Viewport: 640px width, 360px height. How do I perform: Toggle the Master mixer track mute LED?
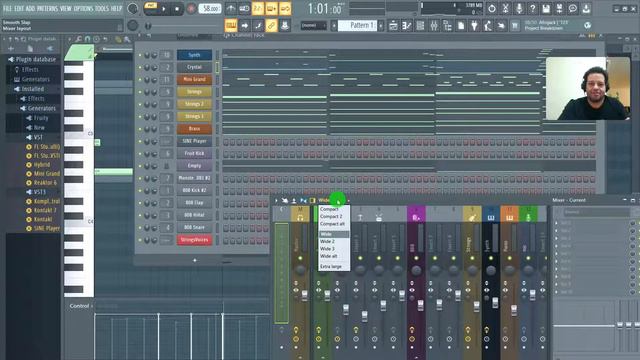point(300,258)
